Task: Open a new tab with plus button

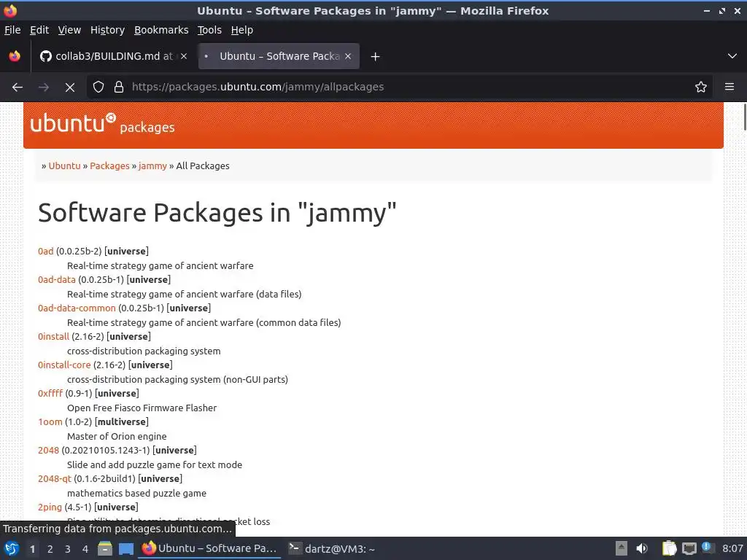Action: tap(376, 57)
